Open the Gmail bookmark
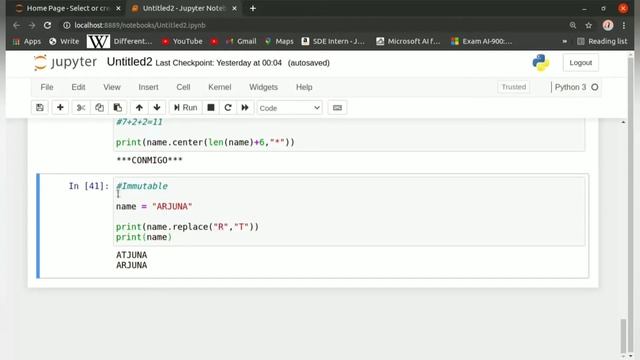This screenshot has height=360, width=640. click(241, 41)
